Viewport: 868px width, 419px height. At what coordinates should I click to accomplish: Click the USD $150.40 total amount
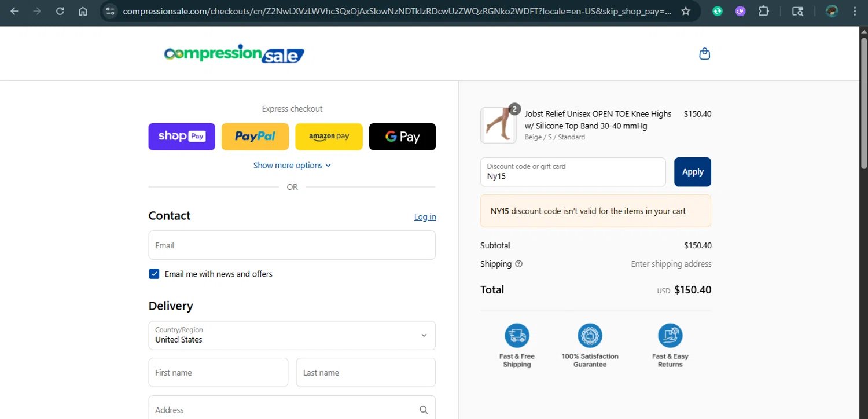[x=684, y=290]
